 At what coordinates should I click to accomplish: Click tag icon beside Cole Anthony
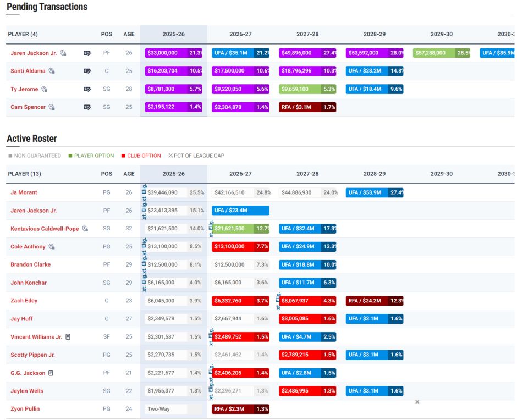[x=52, y=247]
